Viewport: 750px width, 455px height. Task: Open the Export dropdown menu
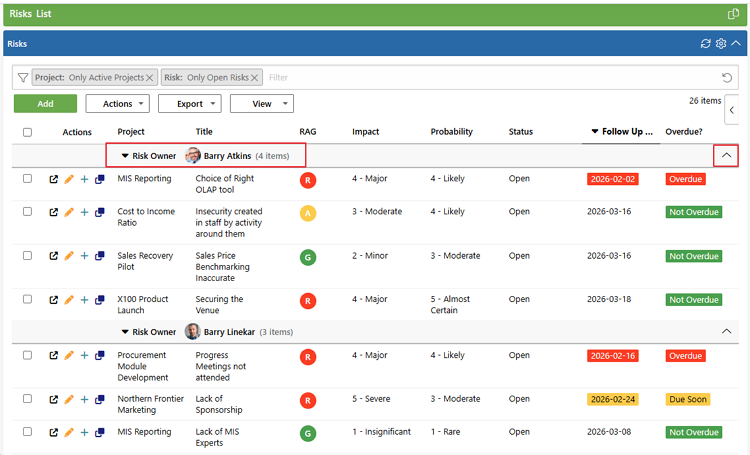[x=189, y=103]
